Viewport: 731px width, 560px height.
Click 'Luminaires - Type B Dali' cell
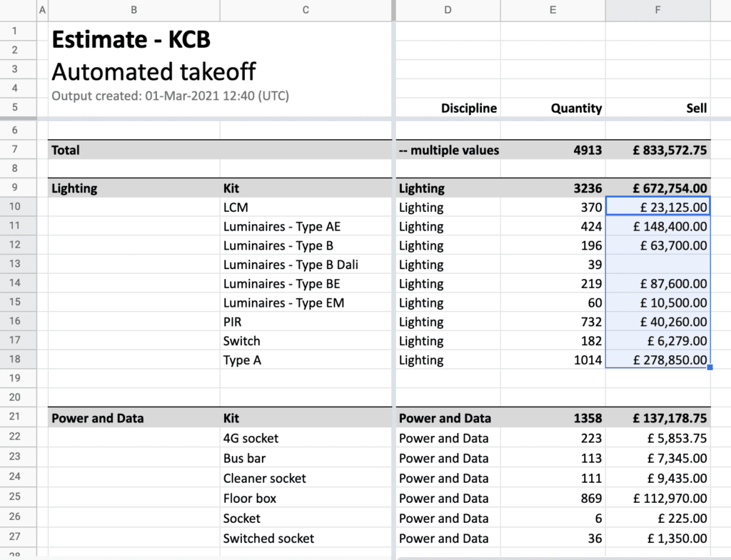coord(306,265)
